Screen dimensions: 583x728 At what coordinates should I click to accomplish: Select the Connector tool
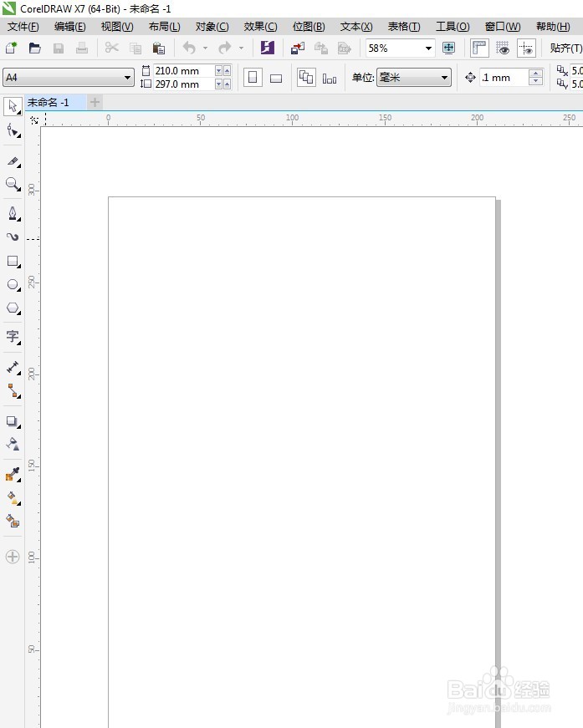tap(13, 391)
